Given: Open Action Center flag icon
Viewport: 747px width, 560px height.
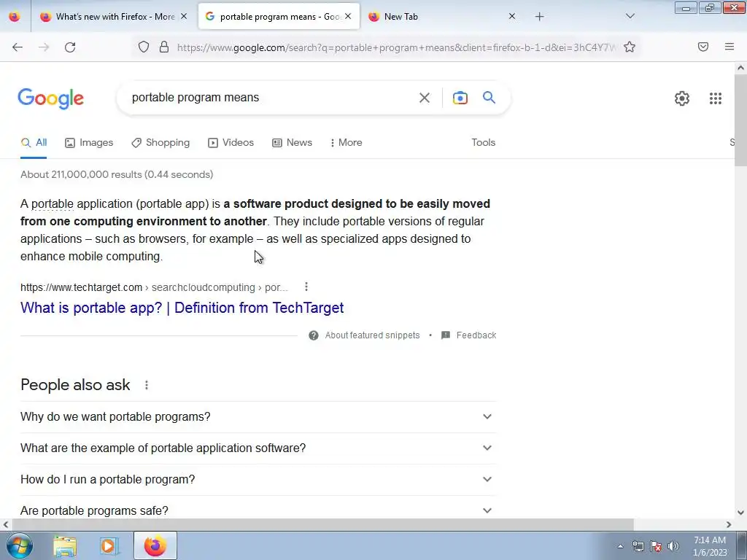Looking at the screenshot, I should point(656,546).
